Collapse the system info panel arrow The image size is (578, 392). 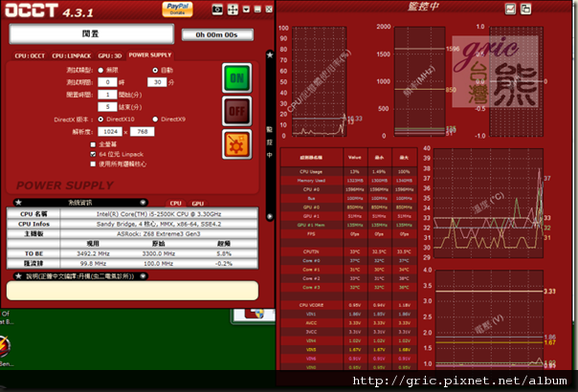coord(143,203)
